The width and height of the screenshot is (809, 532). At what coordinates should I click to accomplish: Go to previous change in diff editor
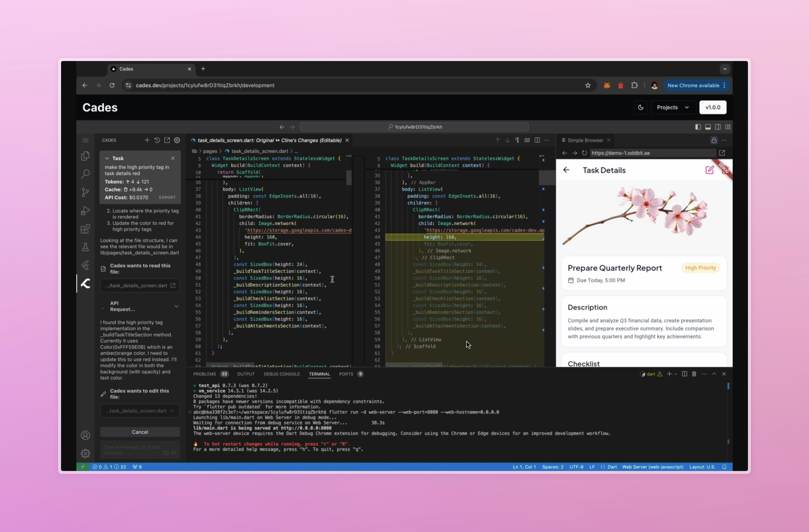[x=497, y=140]
